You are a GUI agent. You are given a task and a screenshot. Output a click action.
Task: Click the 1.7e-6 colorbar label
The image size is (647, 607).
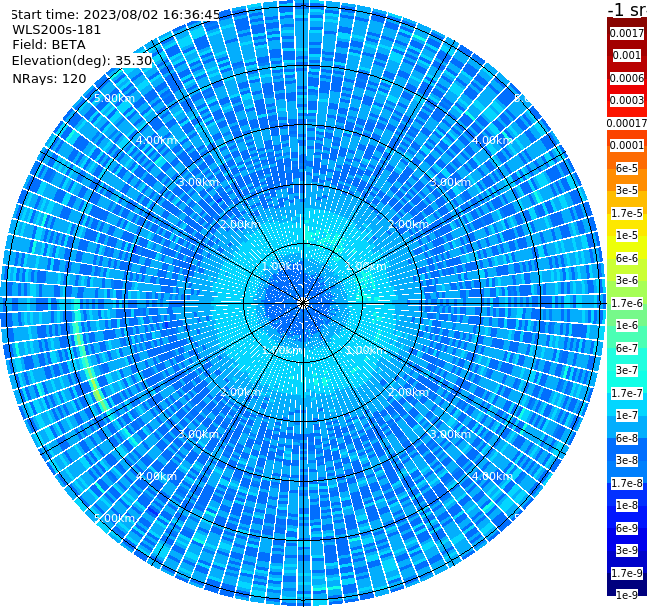coord(627,303)
